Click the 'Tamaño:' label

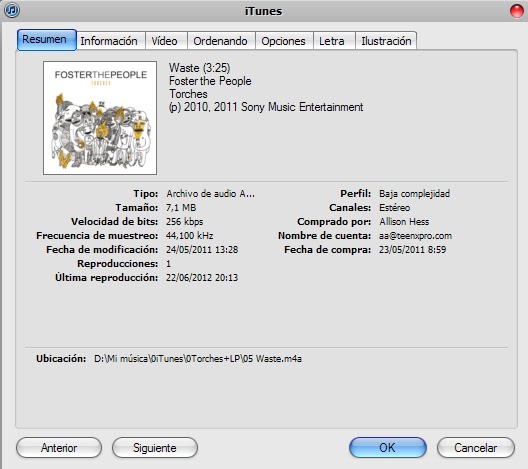coord(137,207)
